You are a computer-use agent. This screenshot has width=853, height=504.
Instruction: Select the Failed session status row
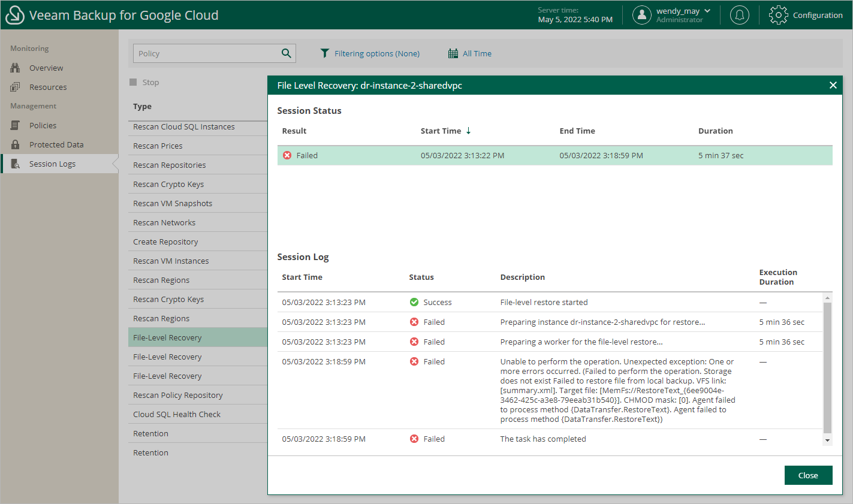coord(554,155)
